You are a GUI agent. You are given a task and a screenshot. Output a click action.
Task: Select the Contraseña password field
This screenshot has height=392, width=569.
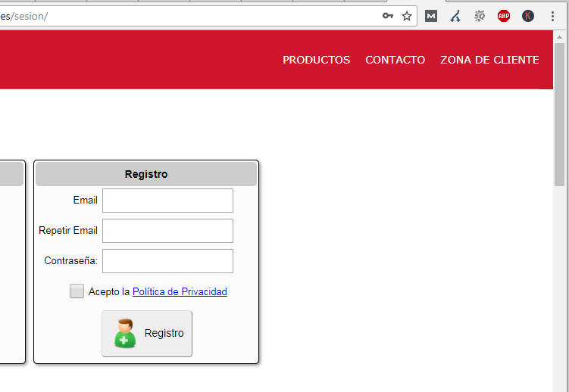(x=167, y=261)
